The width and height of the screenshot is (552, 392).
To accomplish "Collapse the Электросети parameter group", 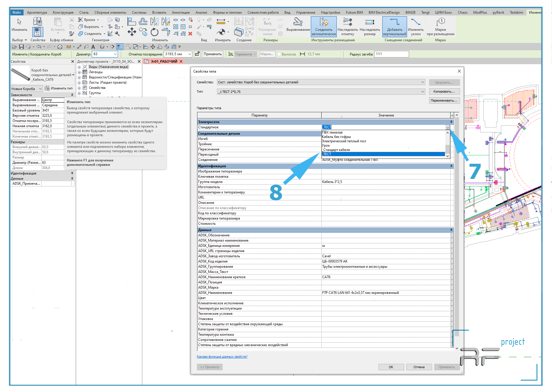I will tap(451, 122).
